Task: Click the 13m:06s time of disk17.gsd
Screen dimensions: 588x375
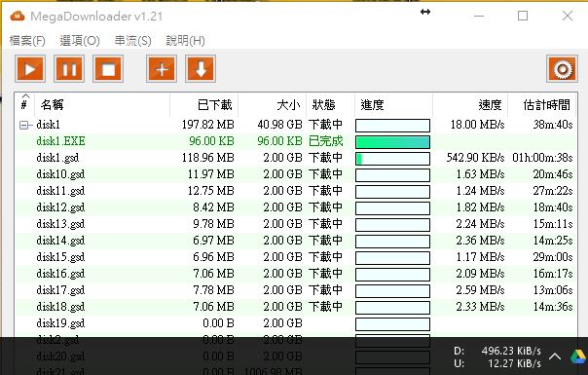Action: tap(553, 290)
